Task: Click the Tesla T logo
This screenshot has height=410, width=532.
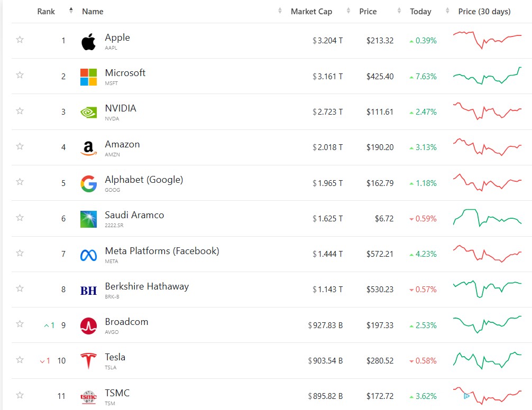Action: pyautogui.click(x=88, y=361)
